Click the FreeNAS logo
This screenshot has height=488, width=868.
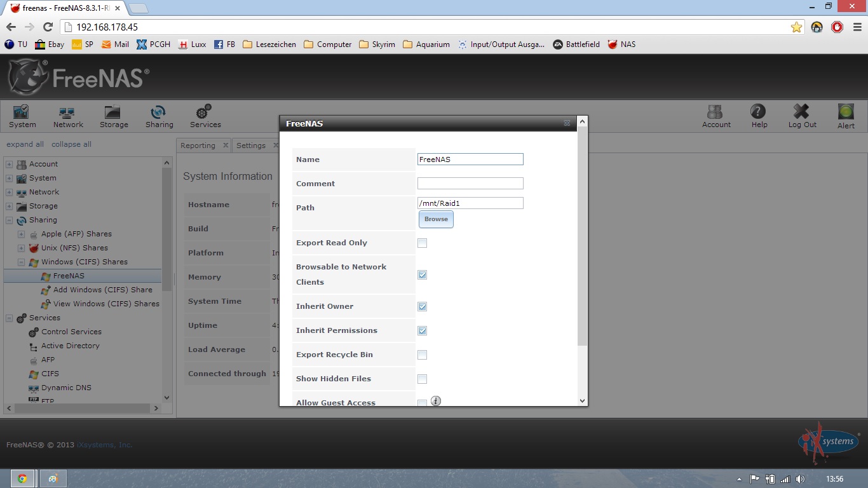pyautogui.click(x=79, y=77)
